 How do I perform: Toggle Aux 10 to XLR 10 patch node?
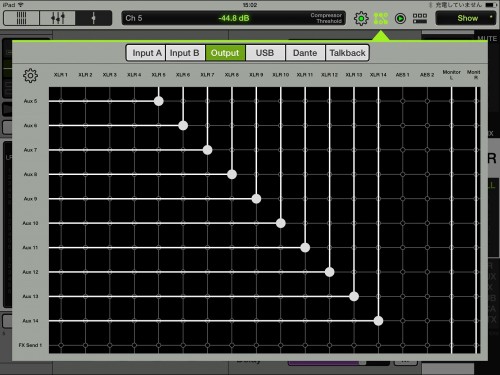[x=281, y=223]
